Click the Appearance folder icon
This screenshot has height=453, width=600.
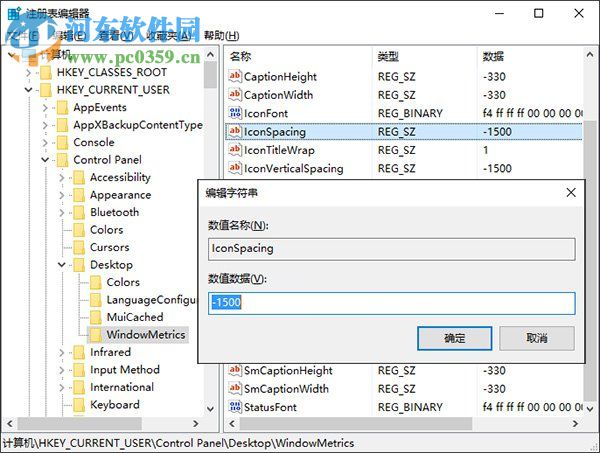click(x=79, y=195)
